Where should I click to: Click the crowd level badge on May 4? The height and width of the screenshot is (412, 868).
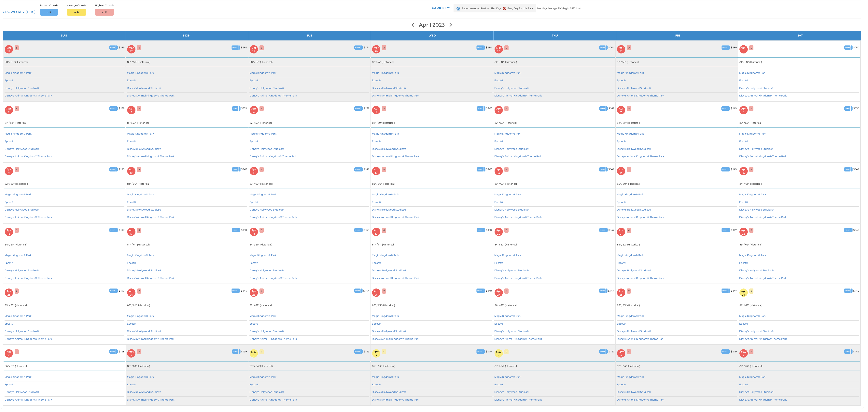click(506, 352)
